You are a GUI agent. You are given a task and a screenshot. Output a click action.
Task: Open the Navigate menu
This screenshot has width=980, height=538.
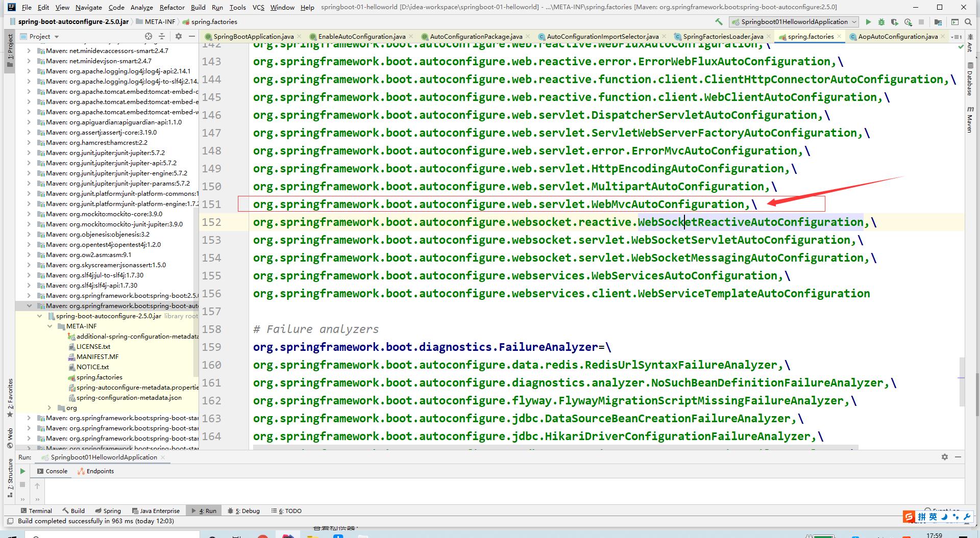pyautogui.click(x=89, y=7)
